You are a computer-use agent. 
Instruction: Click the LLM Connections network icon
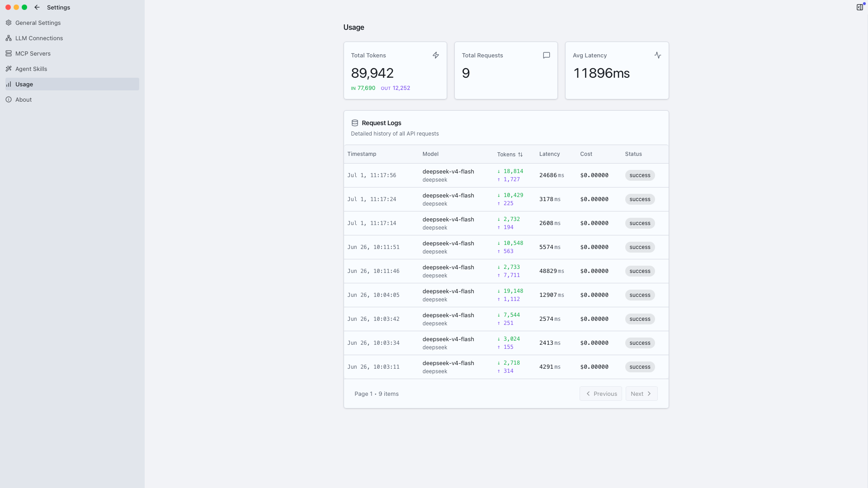click(x=9, y=38)
